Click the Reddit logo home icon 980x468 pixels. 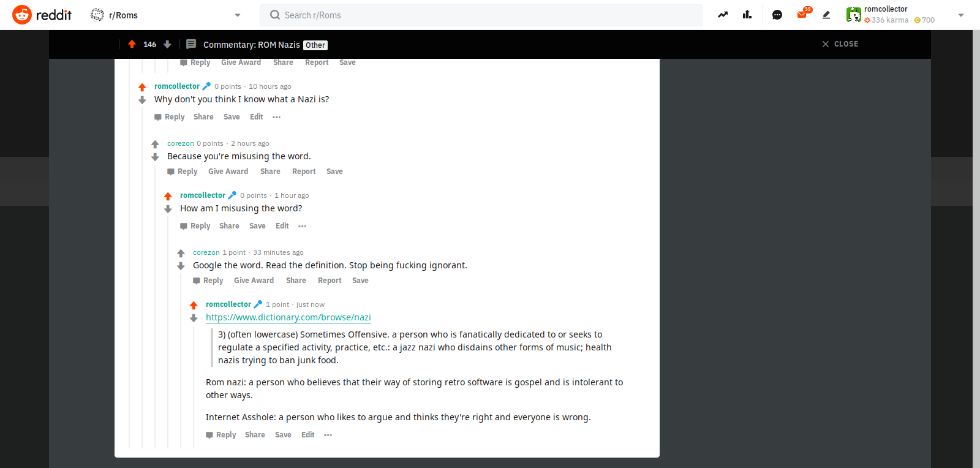click(22, 15)
